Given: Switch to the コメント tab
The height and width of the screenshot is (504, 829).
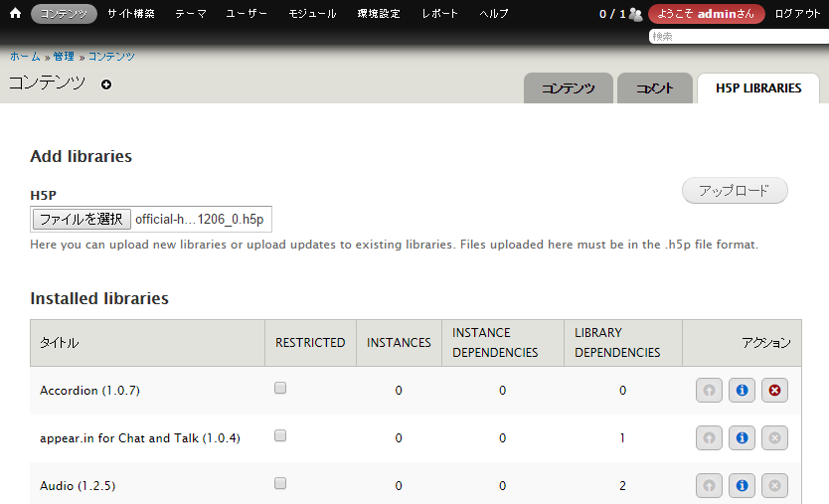Looking at the screenshot, I should [655, 88].
